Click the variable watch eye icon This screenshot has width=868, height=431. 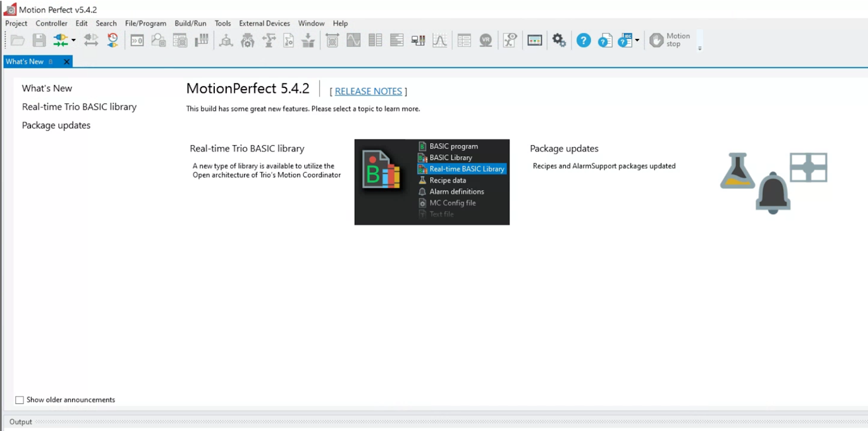510,40
